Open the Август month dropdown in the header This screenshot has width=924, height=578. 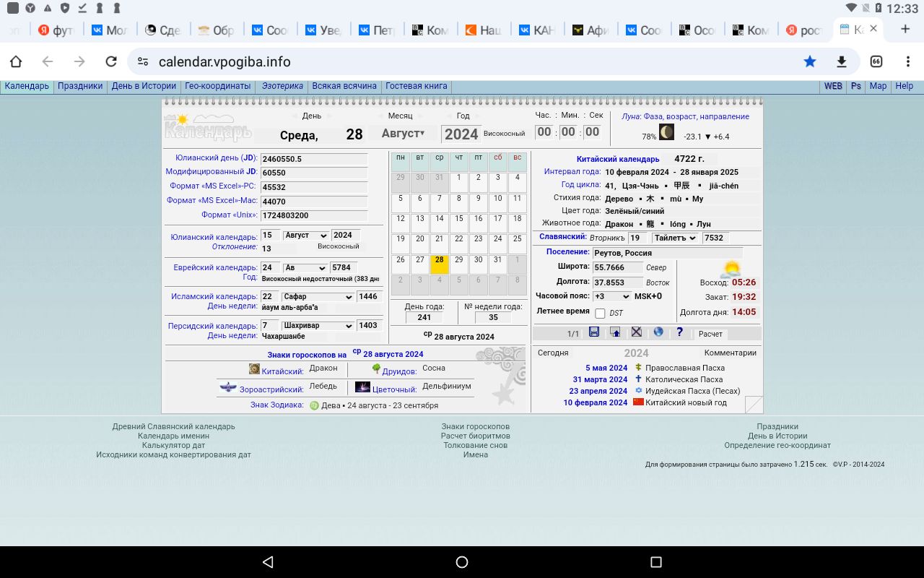tap(403, 134)
